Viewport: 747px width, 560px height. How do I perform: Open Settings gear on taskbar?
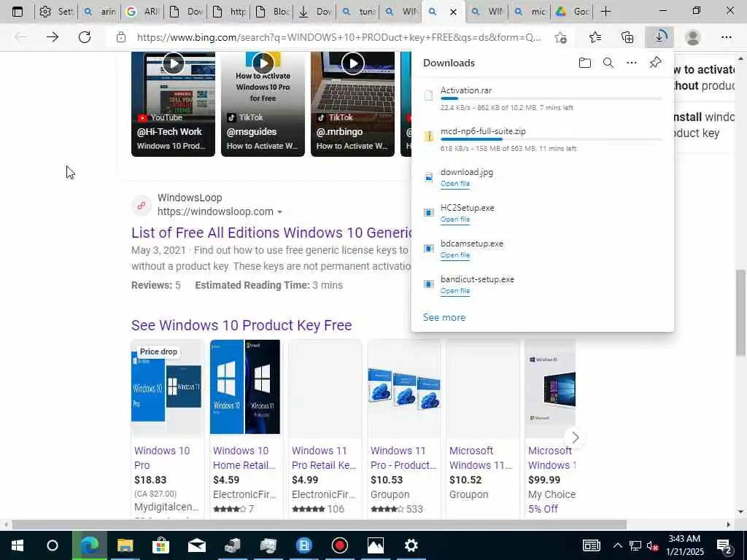pyautogui.click(x=411, y=545)
